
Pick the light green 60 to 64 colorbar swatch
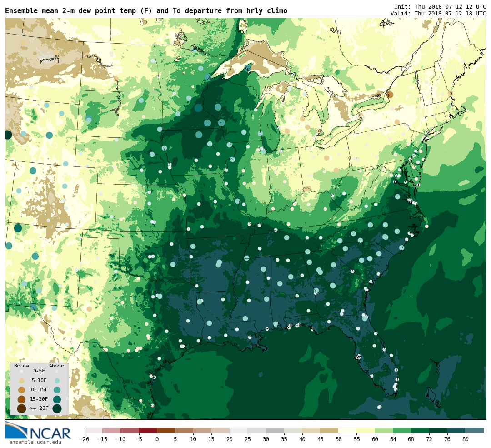point(384,430)
